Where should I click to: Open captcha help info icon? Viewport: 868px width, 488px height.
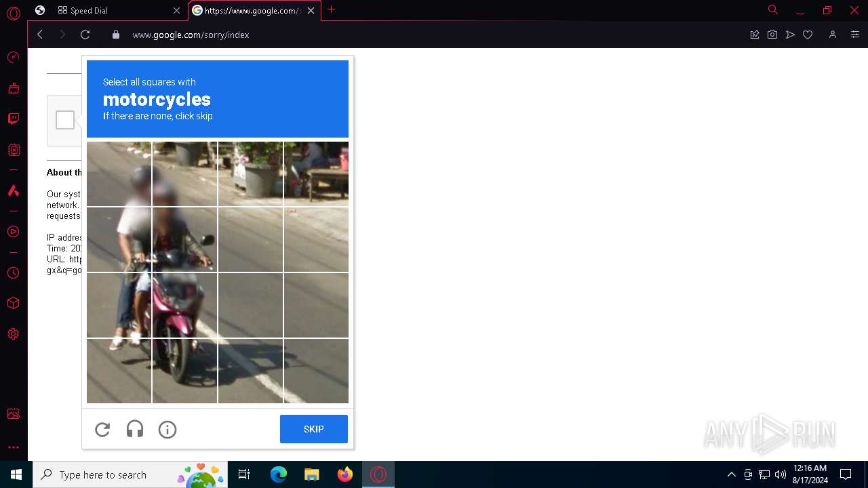167,429
